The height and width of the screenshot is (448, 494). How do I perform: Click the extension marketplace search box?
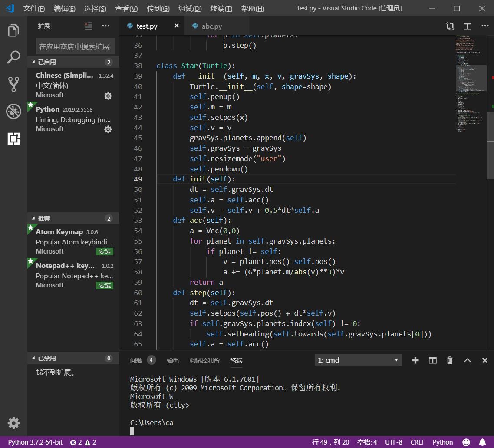pos(75,46)
